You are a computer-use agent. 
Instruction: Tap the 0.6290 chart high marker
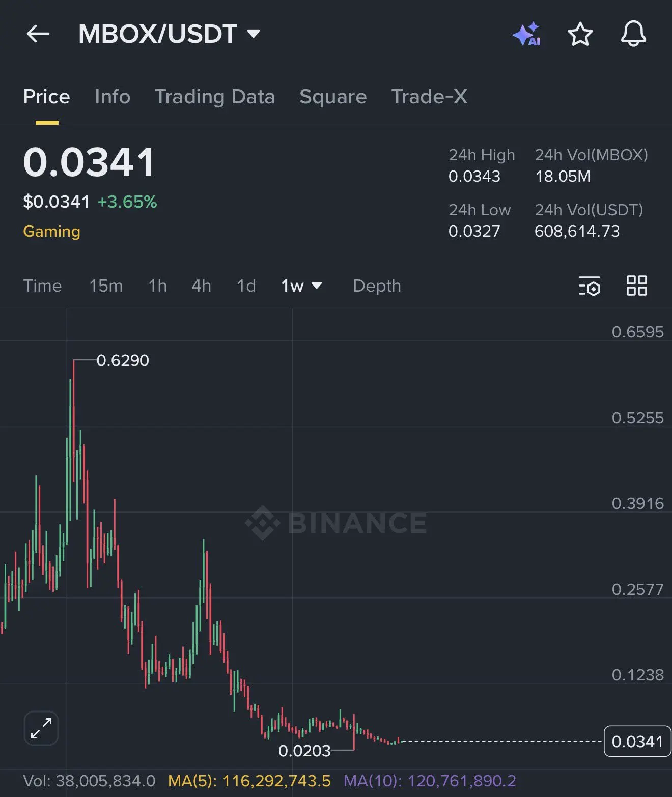coord(123,360)
